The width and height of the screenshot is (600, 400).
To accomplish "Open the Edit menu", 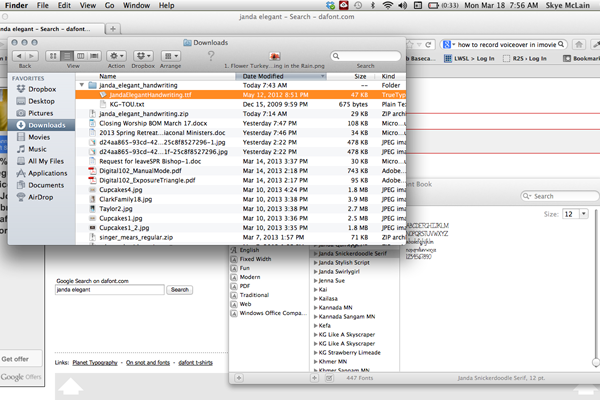I will 64,5.
